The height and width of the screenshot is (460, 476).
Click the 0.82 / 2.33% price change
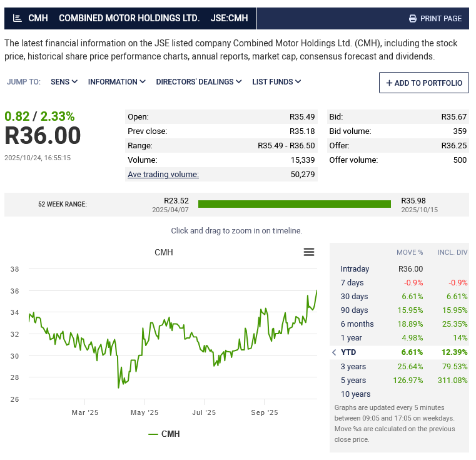39,116
